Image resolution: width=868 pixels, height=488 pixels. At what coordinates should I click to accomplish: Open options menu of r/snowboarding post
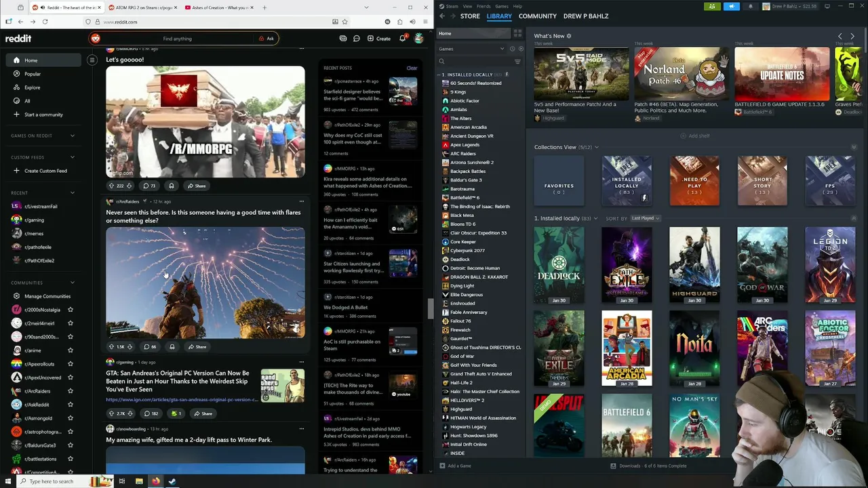click(x=302, y=429)
